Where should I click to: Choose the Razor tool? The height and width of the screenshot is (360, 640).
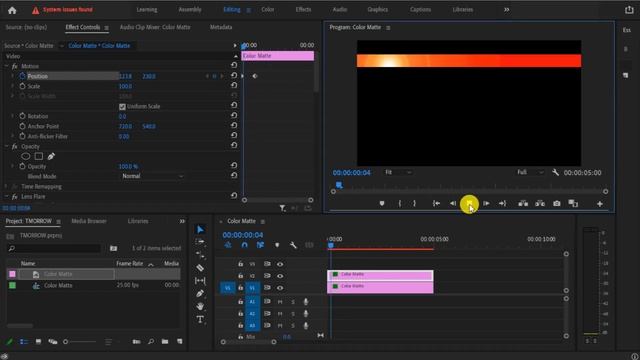pos(200,268)
